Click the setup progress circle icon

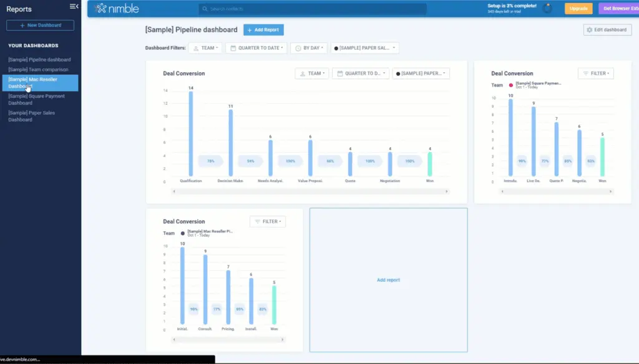point(547,8)
